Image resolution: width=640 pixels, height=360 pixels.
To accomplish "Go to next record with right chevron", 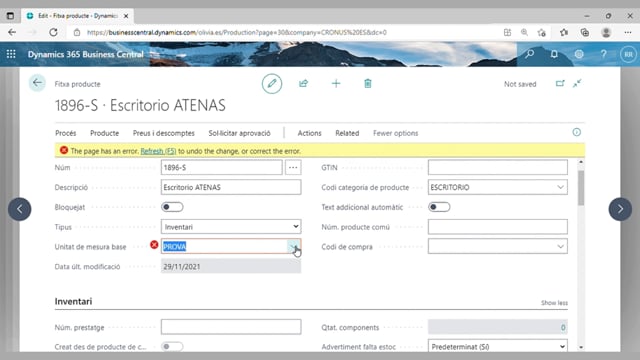I will tap(620, 209).
